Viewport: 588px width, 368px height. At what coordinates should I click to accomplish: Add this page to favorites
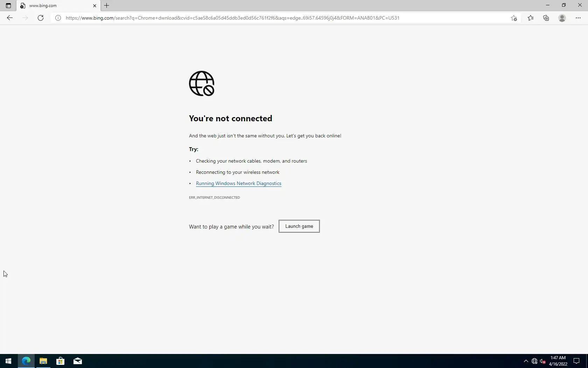tap(514, 18)
